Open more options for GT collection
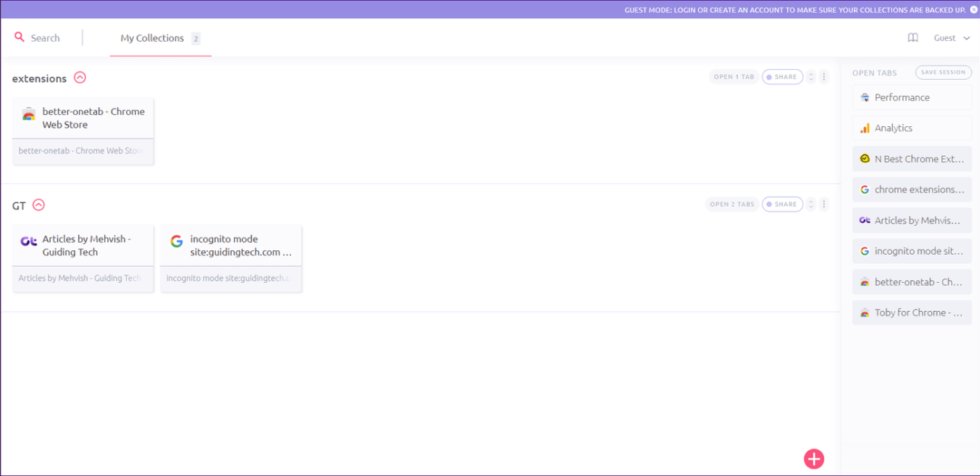980x476 pixels. pos(824,204)
